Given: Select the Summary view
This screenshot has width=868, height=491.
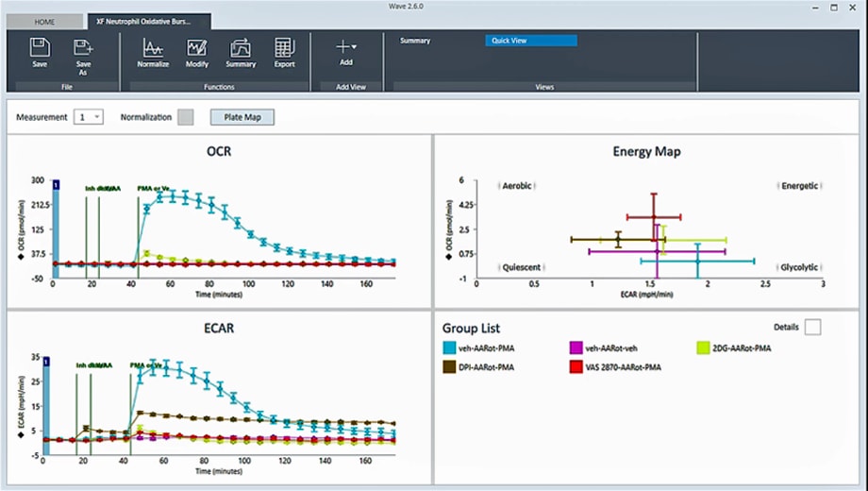Looking at the screenshot, I should point(415,41).
